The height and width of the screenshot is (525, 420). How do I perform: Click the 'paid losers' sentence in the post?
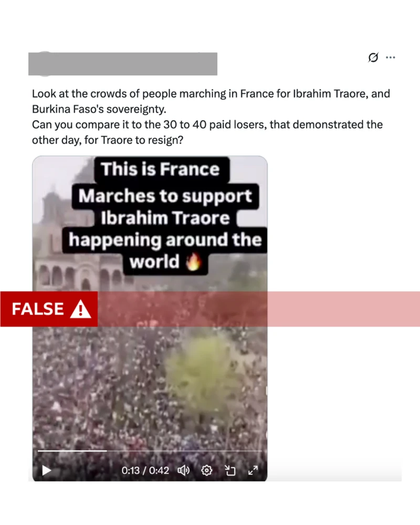coord(207,132)
